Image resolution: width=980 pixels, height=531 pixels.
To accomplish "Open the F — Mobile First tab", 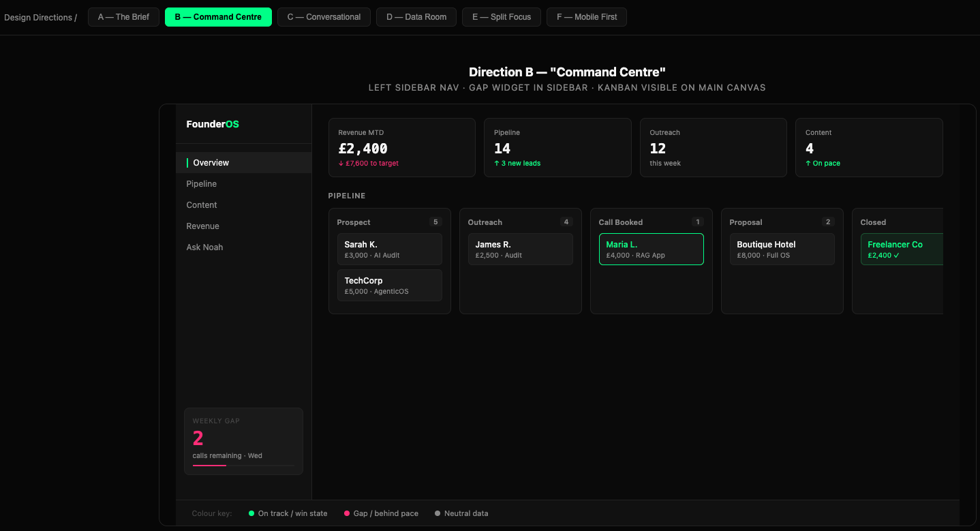I will pyautogui.click(x=587, y=17).
